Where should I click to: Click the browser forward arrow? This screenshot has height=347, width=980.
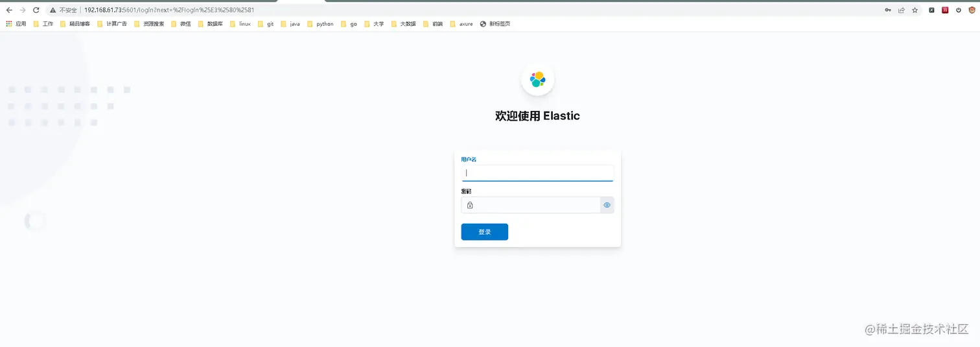pyautogui.click(x=23, y=10)
